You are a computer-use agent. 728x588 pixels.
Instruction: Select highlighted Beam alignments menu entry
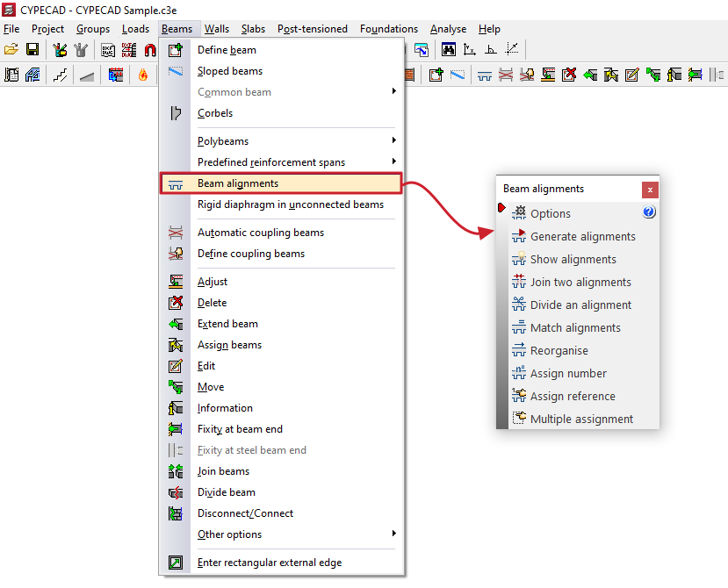click(281, 183)
